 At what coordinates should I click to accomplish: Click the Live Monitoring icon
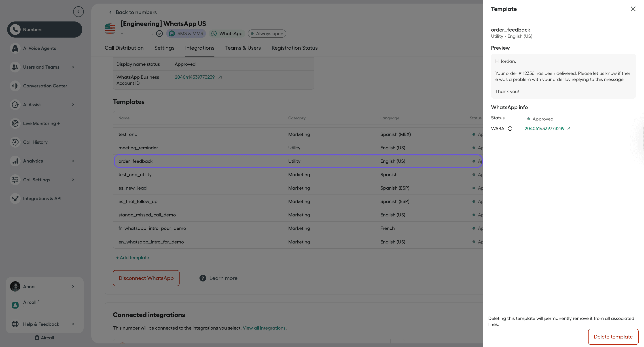tap(15, 123)
